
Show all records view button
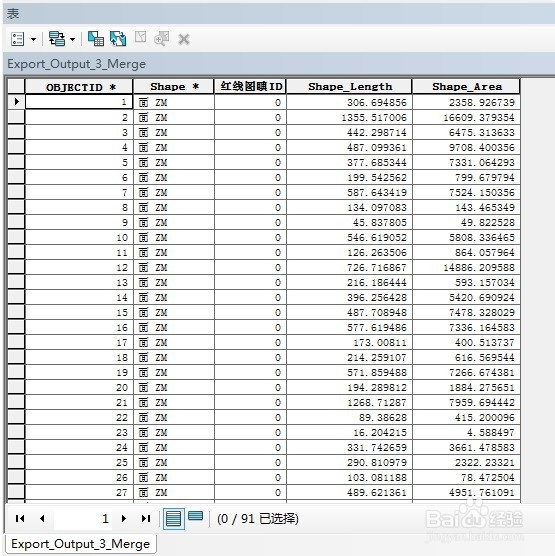point(173,519)
